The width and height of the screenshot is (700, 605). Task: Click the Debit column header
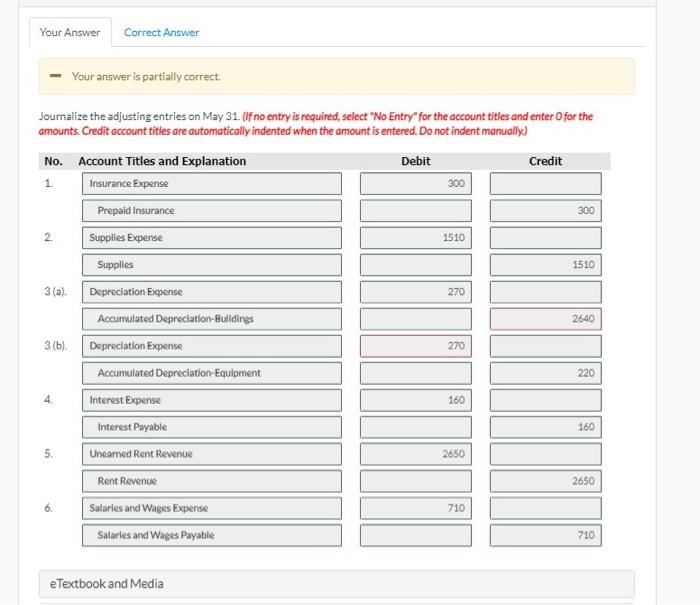pos(416,161)
